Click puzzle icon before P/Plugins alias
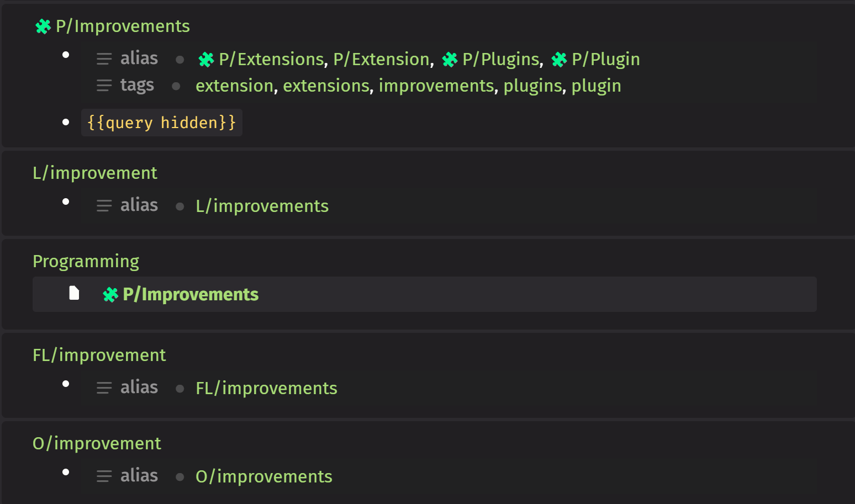Viewport: 855px width, 504px height. tap(450, 60)
